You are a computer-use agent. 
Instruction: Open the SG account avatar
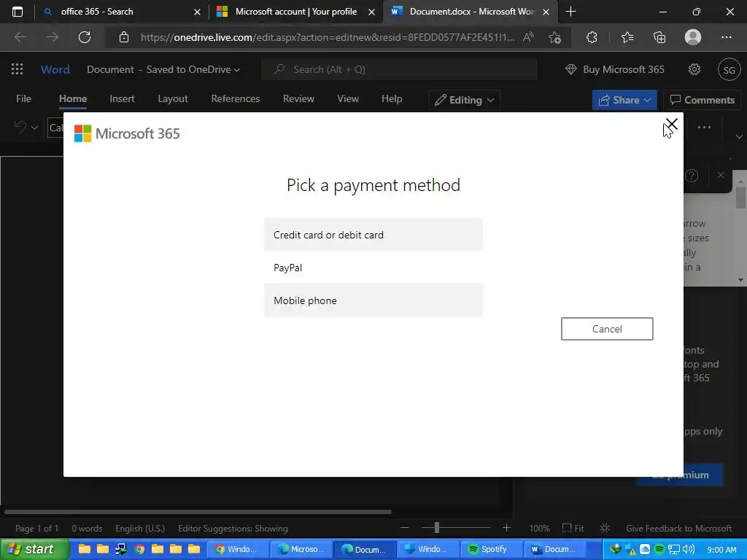tap(729, 69)
